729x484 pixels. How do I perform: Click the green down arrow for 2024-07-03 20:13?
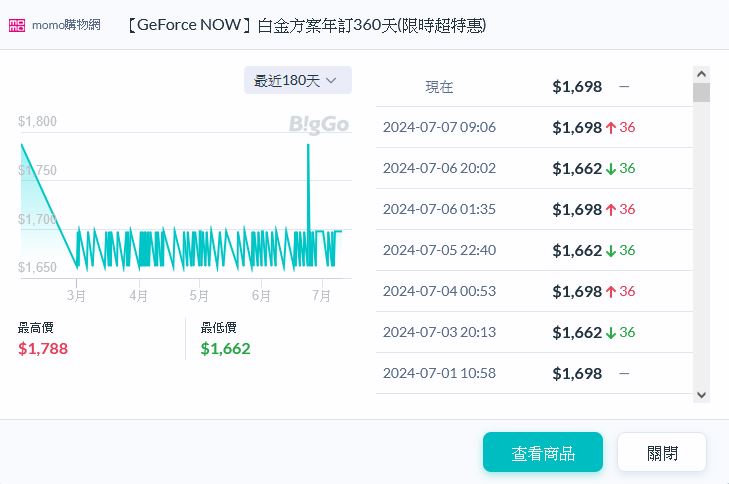(610, 332)
